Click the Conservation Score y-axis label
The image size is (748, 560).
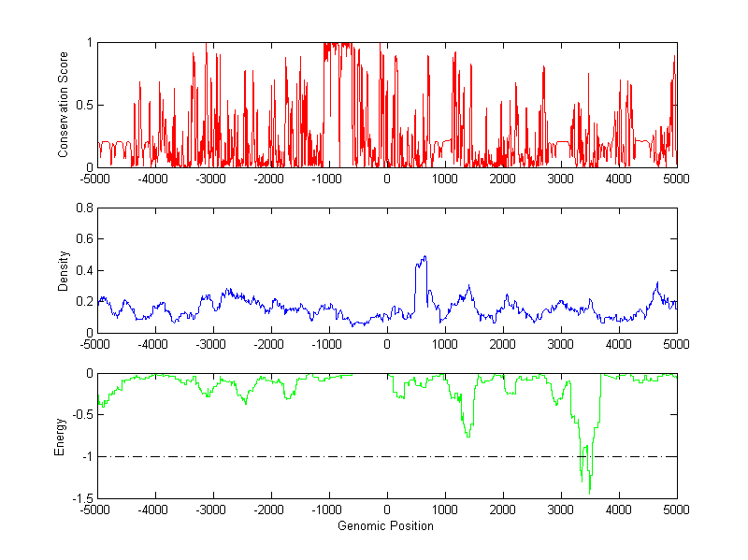coord(64,105)
